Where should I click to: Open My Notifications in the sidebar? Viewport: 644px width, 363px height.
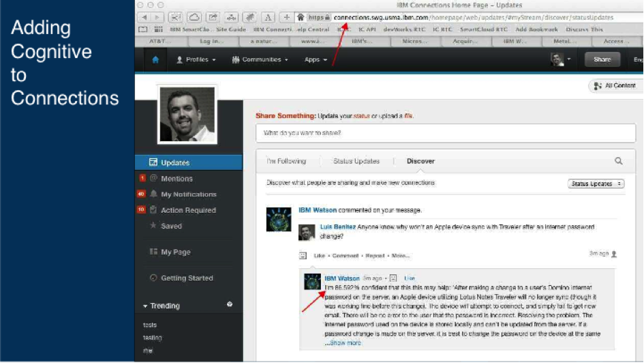[189, 194]
